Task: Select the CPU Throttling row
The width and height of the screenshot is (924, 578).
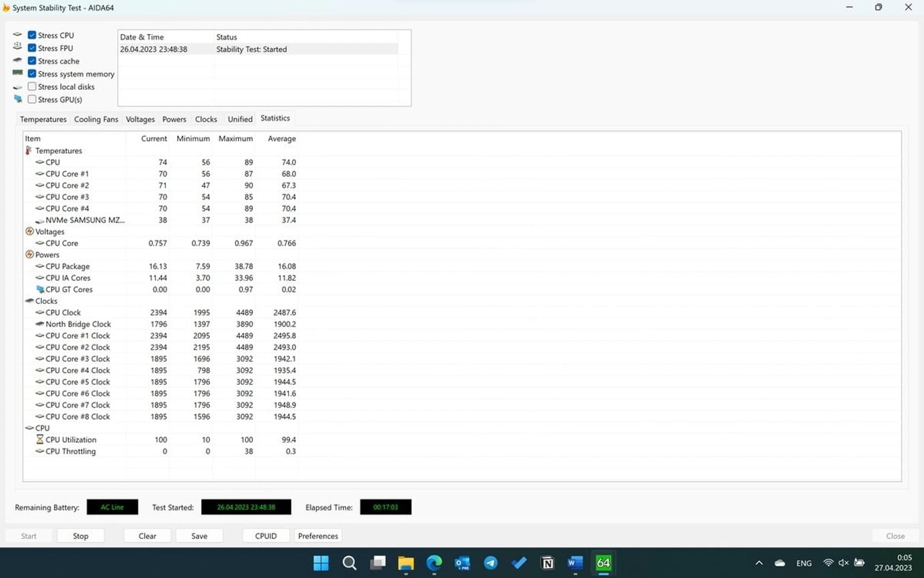Action: pyautogui.click(x=161, y=451)
